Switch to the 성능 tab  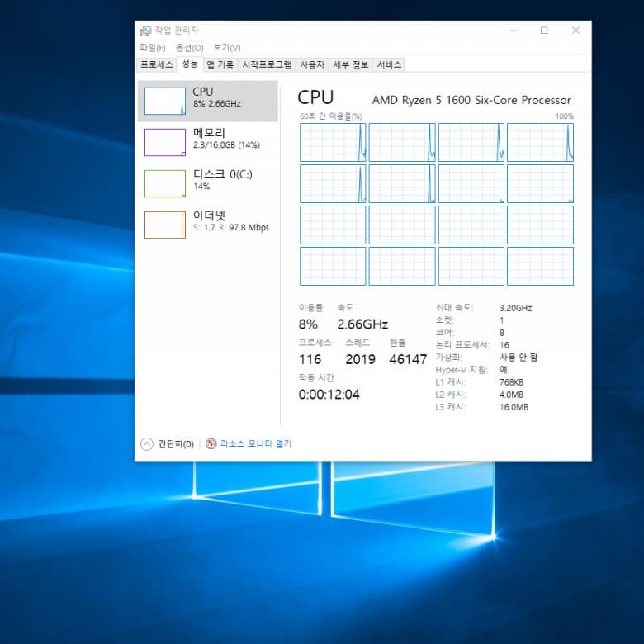(190, 64)
